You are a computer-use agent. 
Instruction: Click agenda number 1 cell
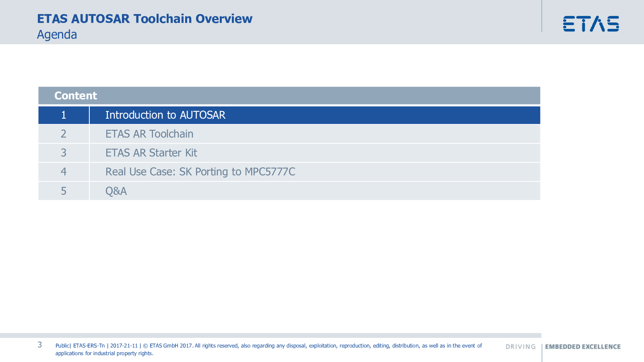64,115
